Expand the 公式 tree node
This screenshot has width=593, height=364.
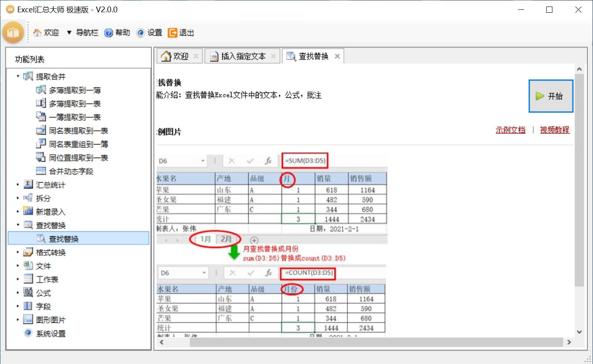tap(18, 293)
